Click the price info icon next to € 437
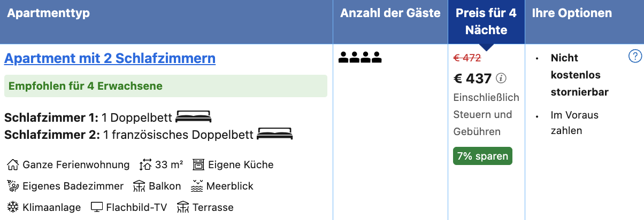Image resolution: width=644 pixels, height=220 pixels. (501, 78)
